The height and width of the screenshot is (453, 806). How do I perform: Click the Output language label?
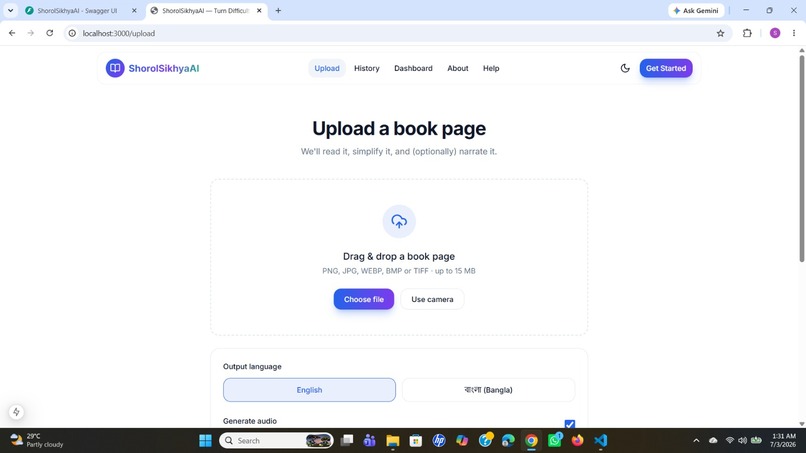[252, 367]
